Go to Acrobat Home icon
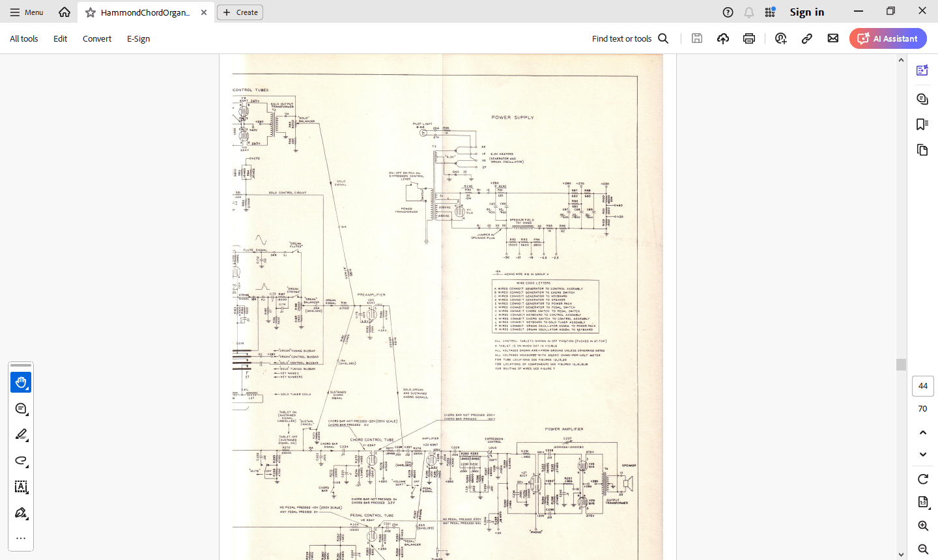Image resolution: width=938 pixels, height=560 pixels. [x=64, y=12]
